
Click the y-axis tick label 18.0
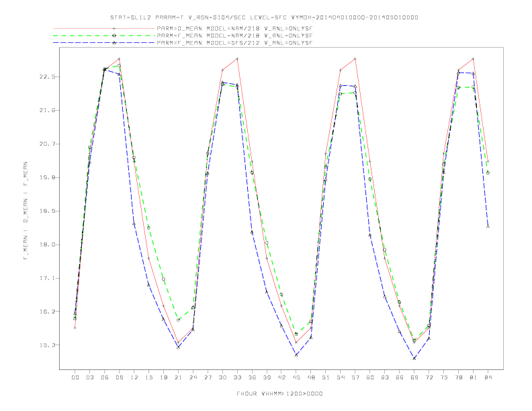[47, 244]
